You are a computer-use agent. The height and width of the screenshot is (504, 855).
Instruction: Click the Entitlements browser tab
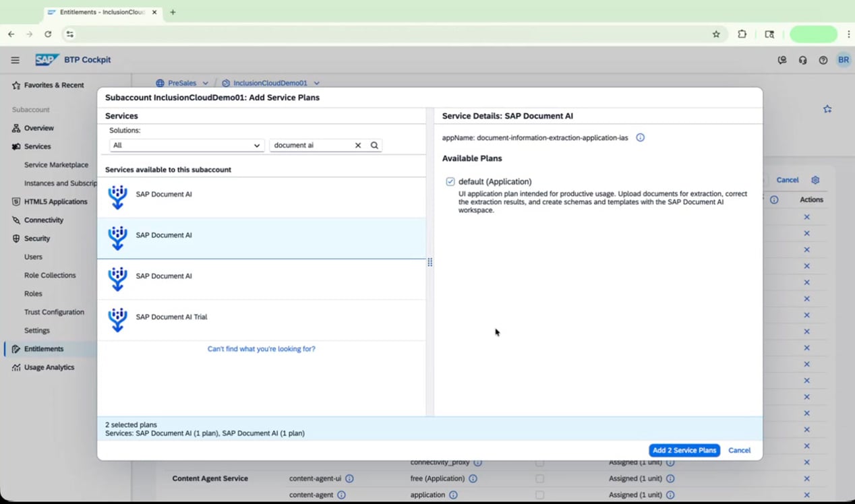click(x=101, y=12)
